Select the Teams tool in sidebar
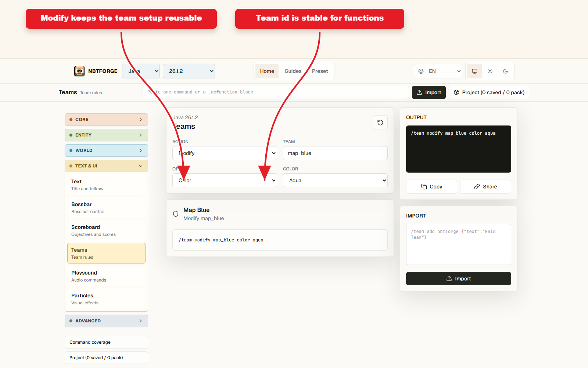Viewport: 588px width, 368px height. point(106,253)
